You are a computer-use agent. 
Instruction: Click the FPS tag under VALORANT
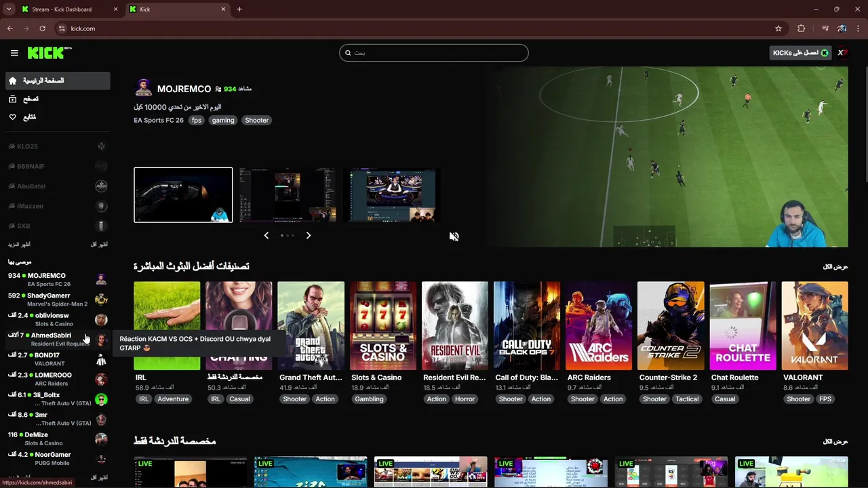[825, 399]
